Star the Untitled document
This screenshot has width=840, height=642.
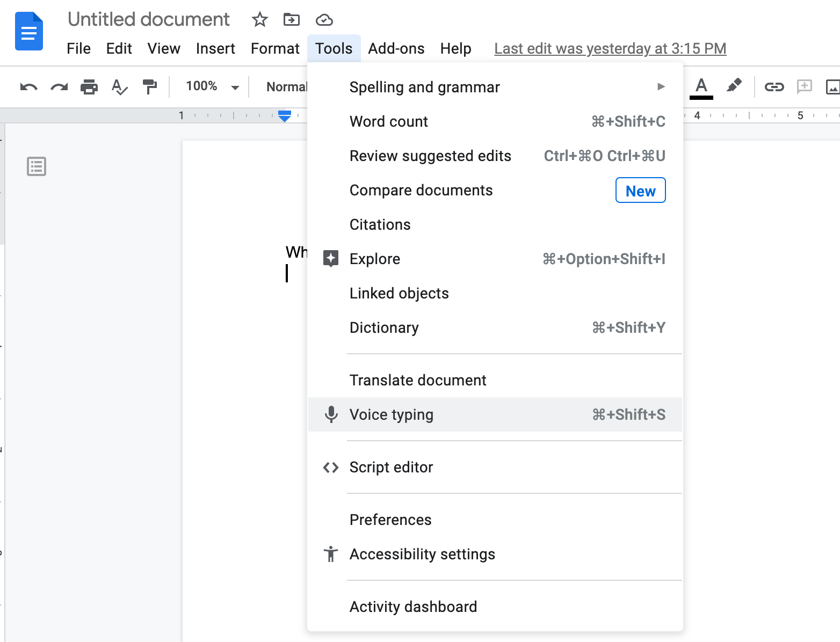[x=260, y=20]
